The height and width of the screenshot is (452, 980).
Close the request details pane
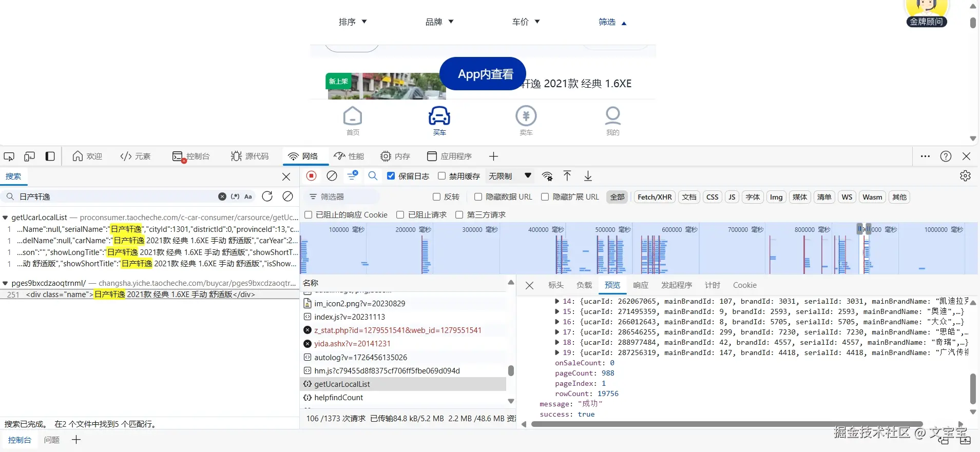[530, 285]
